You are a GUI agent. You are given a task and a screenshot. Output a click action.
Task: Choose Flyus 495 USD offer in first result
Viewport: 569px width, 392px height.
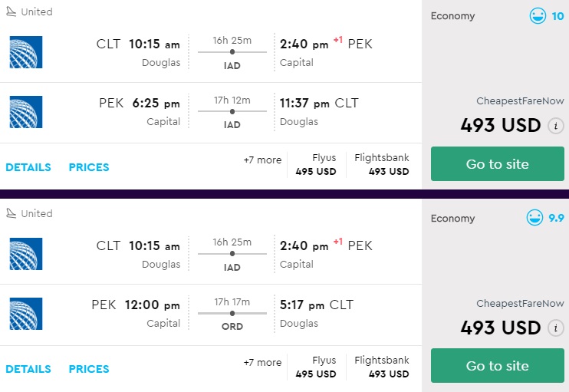(316, 165)
